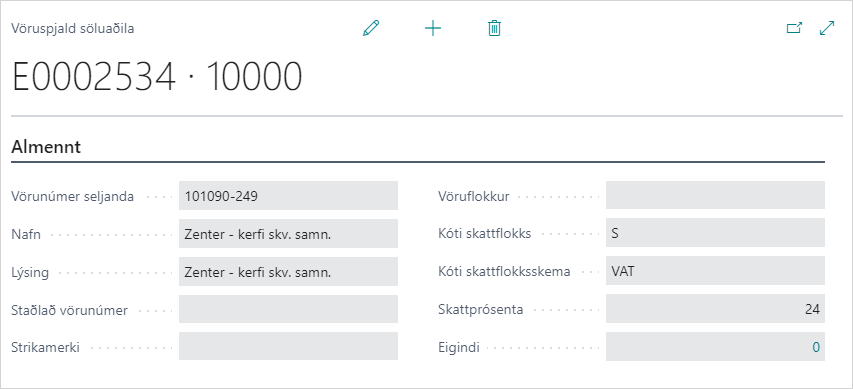
Task: Click the Skattprósenta field label
Action: pyautogui.click(x=480, y=310)
